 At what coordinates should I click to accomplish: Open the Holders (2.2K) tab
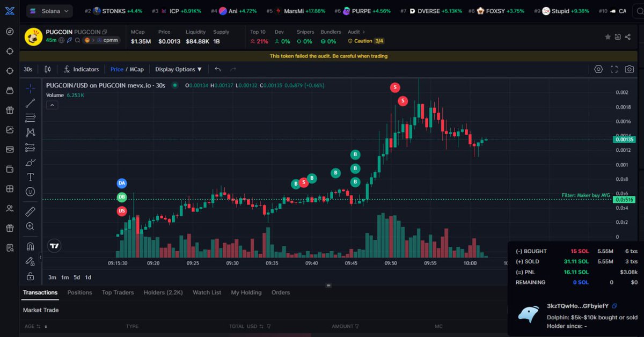pyautogui.click(x=163, y=292)
